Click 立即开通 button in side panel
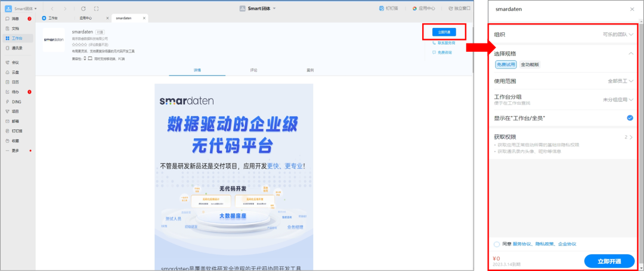 point(609,261)
